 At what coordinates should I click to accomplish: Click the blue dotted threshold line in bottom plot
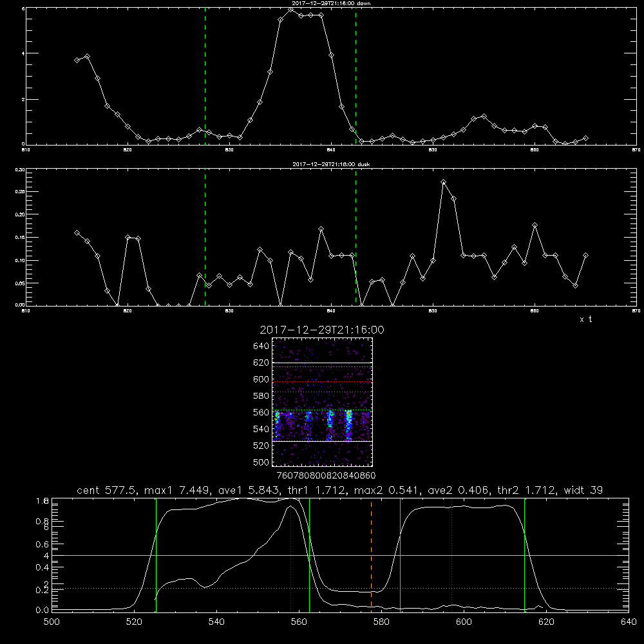340,588
